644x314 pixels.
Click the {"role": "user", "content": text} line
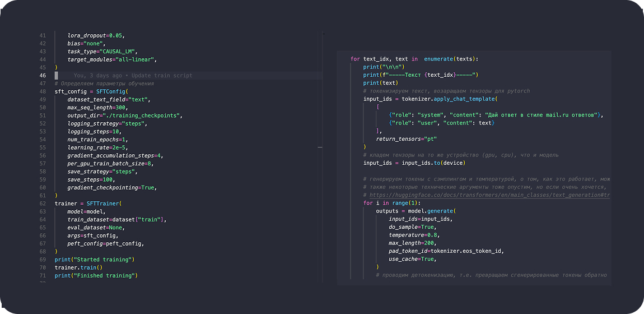coord(441,123)
